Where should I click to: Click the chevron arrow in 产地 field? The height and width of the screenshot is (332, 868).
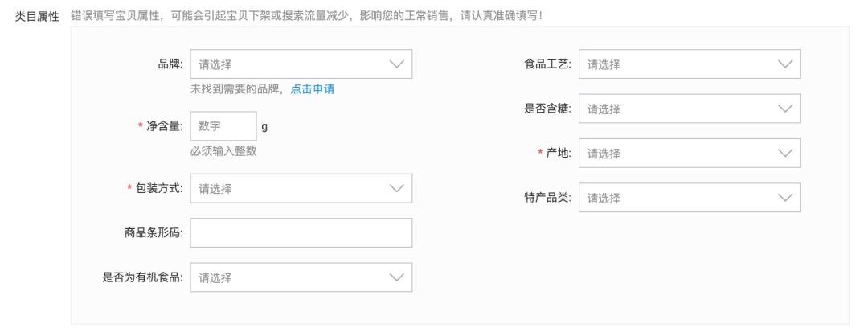click(x=785, y=154)
